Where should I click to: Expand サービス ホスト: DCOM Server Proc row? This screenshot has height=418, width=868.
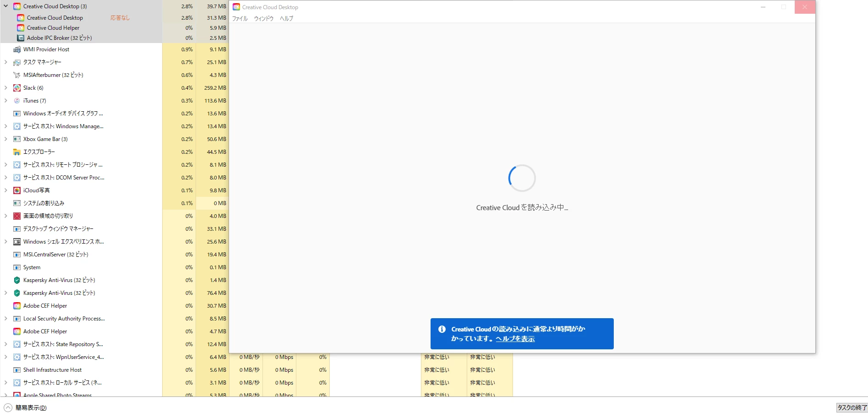pyautogui.click(x=5, y=178)
